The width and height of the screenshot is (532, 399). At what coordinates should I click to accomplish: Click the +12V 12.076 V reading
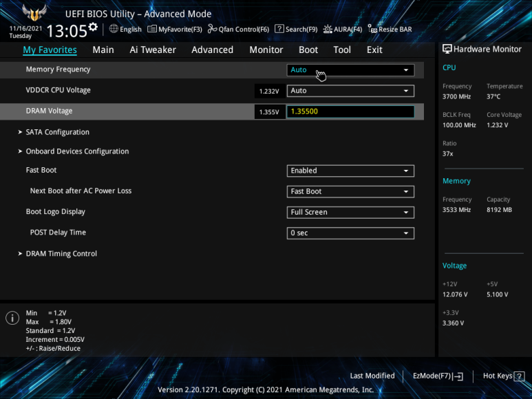pos(455,294)
